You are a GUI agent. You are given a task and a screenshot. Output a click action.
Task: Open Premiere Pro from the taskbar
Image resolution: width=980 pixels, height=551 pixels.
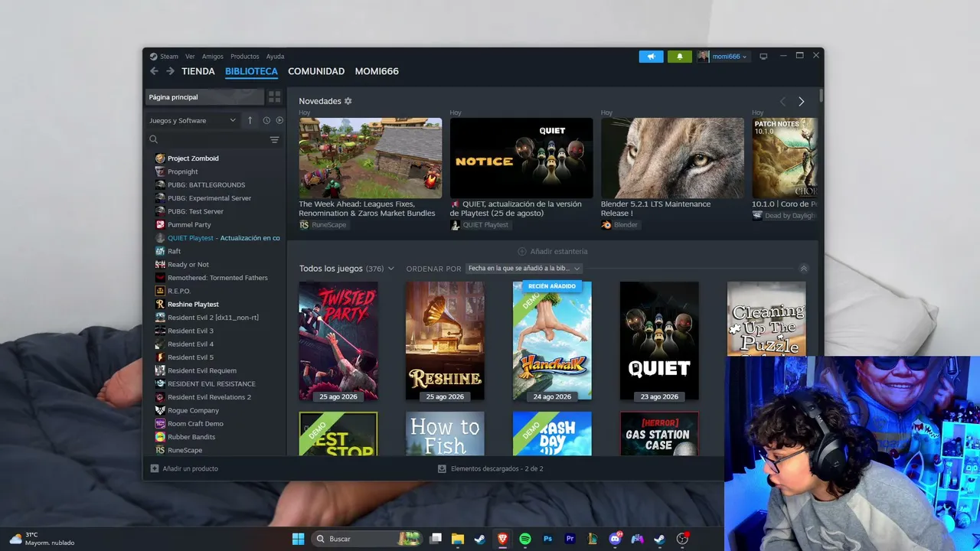(570, 539)
